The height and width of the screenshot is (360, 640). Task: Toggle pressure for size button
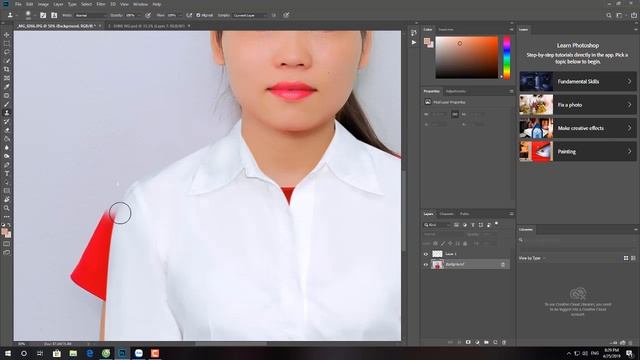pyautogui.click(x=286, y=15)
